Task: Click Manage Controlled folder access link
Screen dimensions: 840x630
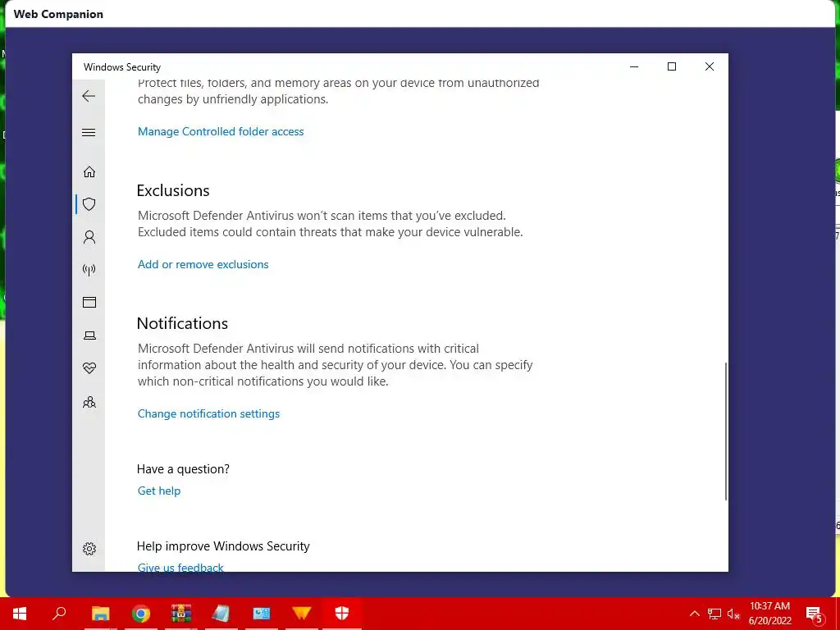Action: coord(221,131)
